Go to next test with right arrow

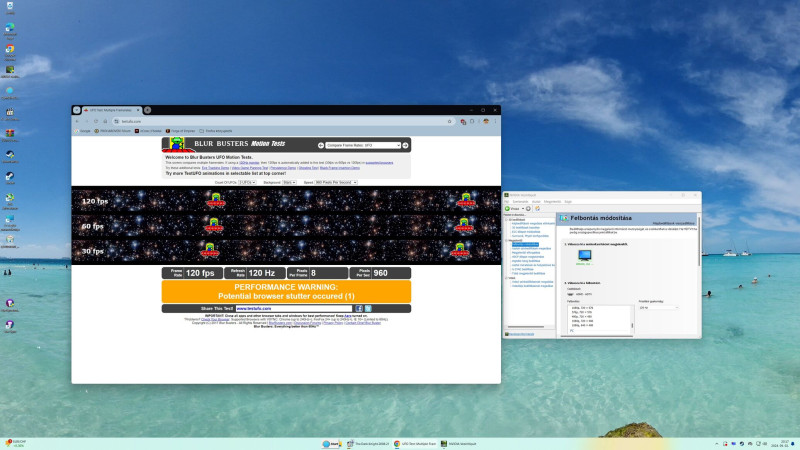point(406,145)
